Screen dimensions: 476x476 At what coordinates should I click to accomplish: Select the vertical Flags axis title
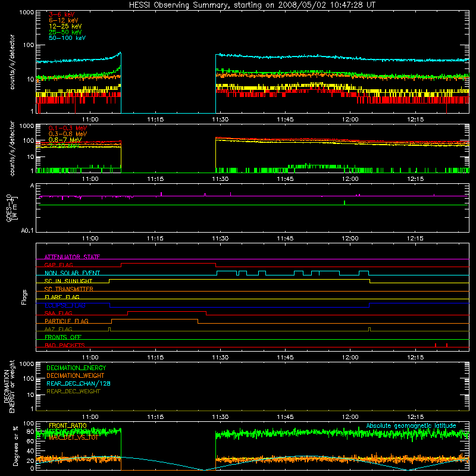(24, 297)
